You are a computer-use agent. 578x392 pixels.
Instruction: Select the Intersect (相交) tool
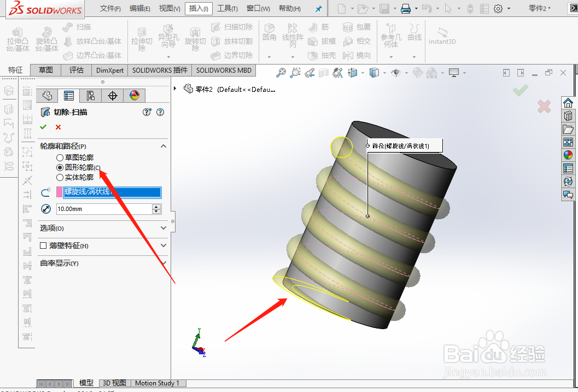click(357, 41)
